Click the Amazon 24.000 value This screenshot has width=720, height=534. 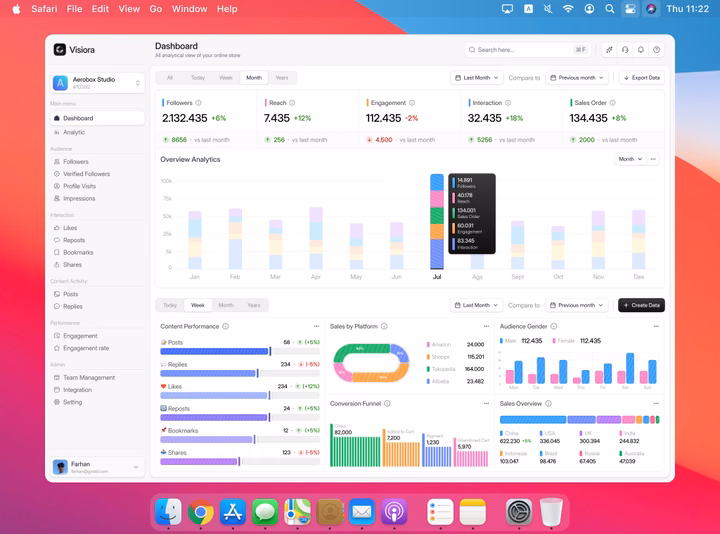(475, 344)
